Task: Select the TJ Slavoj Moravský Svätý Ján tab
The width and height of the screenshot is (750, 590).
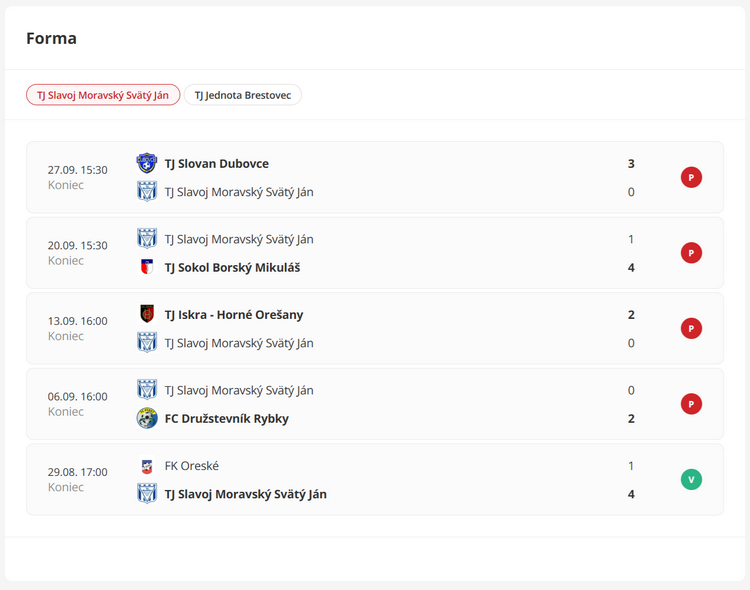Action: point(103,95)
